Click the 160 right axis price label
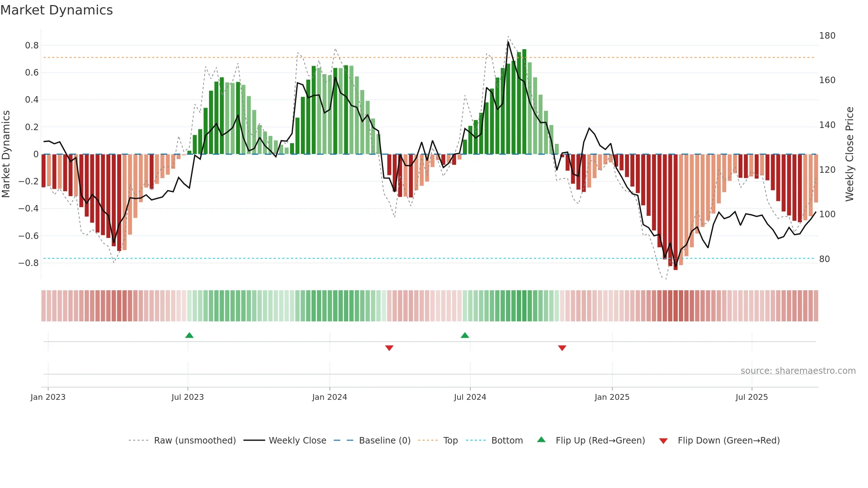 point(827,80)
